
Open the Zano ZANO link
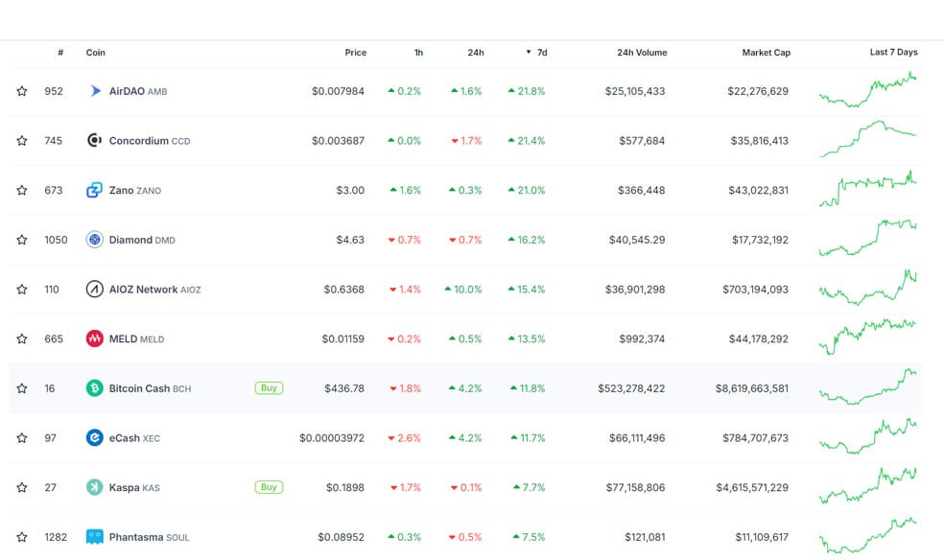click(x=135, y=190)
